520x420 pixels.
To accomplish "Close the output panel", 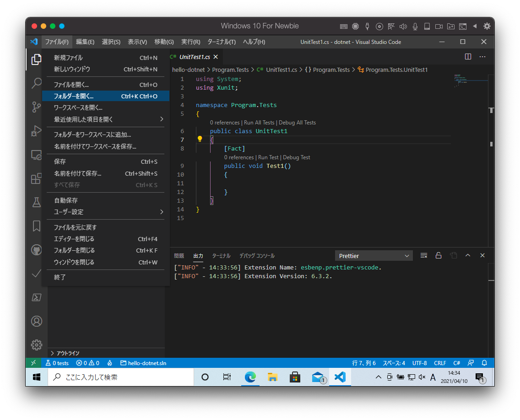I will click(482, 256).
